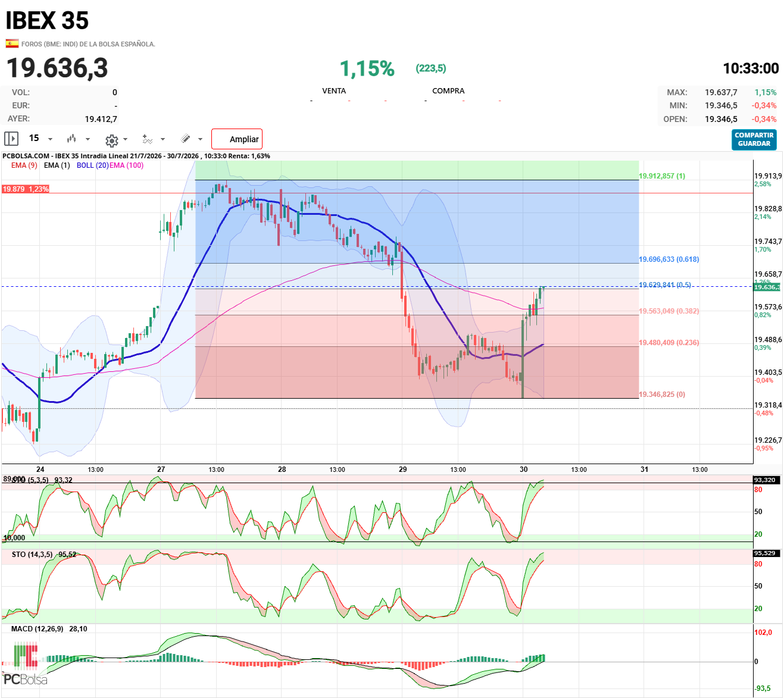Click the large 19.636,3 last price

57,68
